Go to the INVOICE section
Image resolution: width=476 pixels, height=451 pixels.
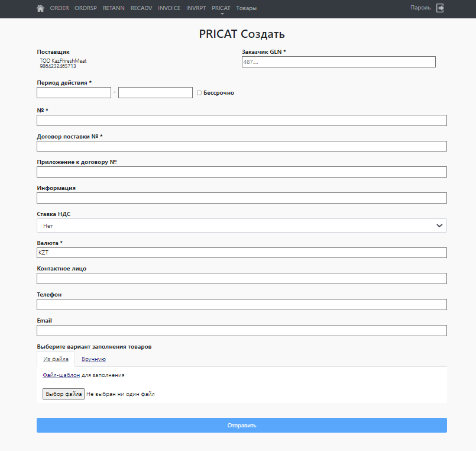pyautogui.click(x=169, y=8)
